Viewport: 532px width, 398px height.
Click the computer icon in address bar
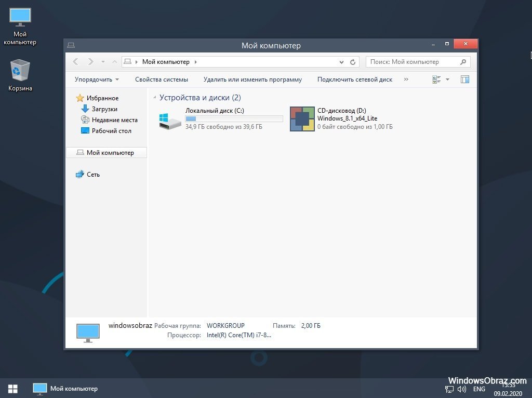pyautogui.click(x=128, y=61)
